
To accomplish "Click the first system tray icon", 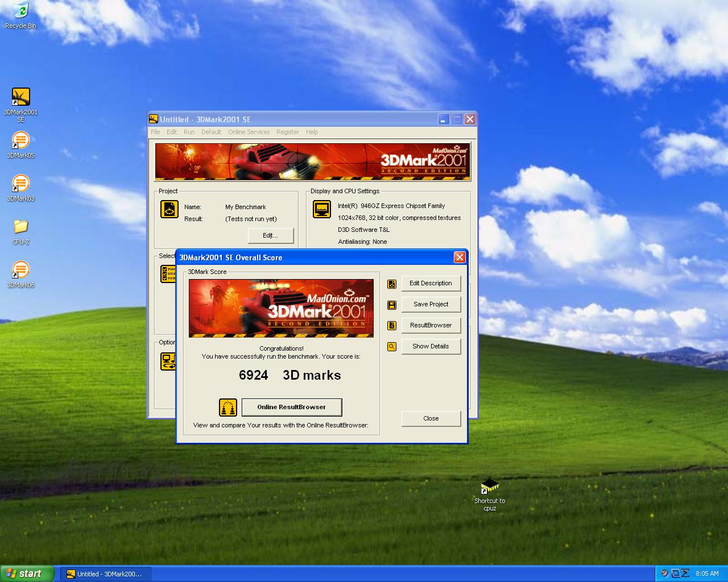I will 665,573.
